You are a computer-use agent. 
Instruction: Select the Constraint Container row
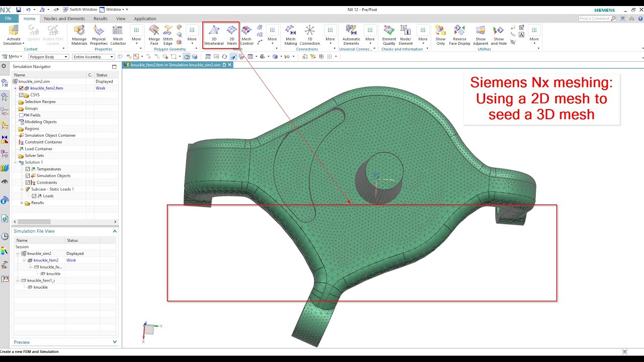pyautogui.click(x=43, y=142)
